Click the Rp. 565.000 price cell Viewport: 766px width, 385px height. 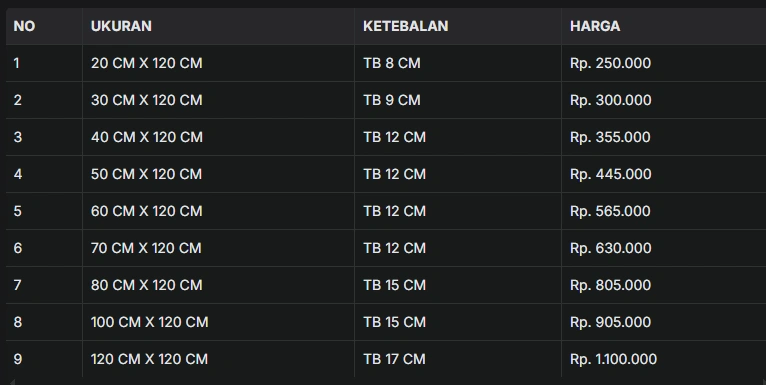pos(664,211)
